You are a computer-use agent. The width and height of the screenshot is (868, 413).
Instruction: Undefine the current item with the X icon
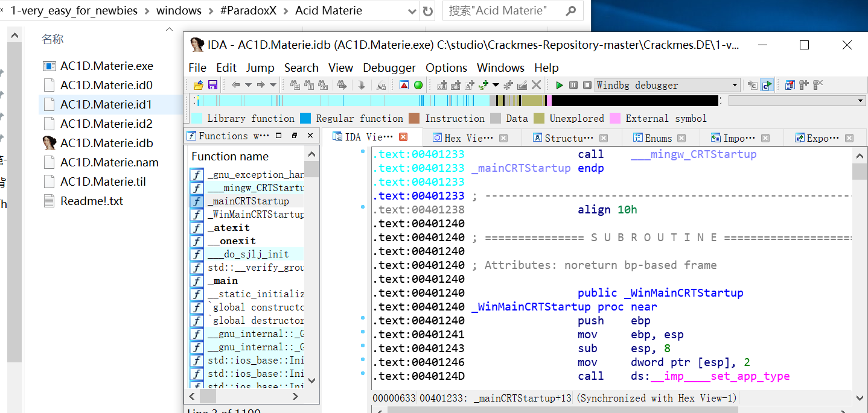point(536,85)
